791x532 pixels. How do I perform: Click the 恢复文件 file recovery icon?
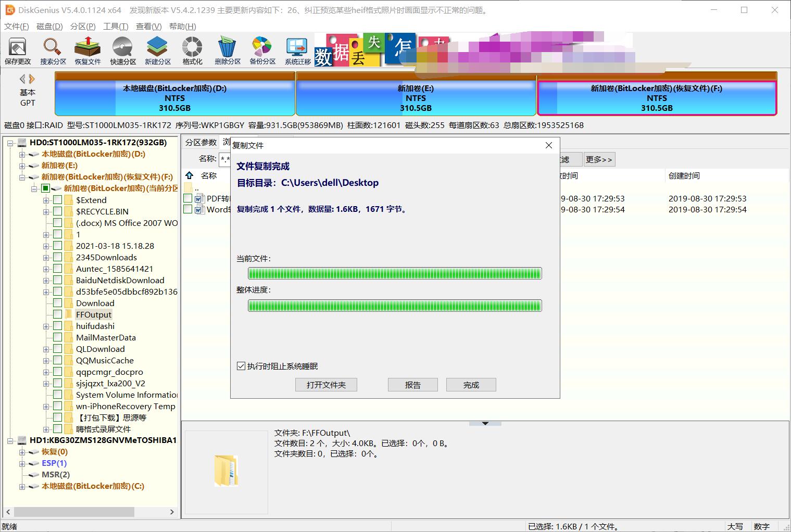tap(87, 50)
